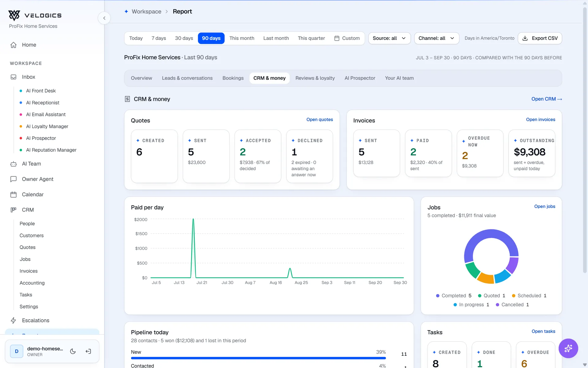This screenshot has width=588, height=368.
Task: Click the AI Team robot icon
Action: [x=13, y=164]
